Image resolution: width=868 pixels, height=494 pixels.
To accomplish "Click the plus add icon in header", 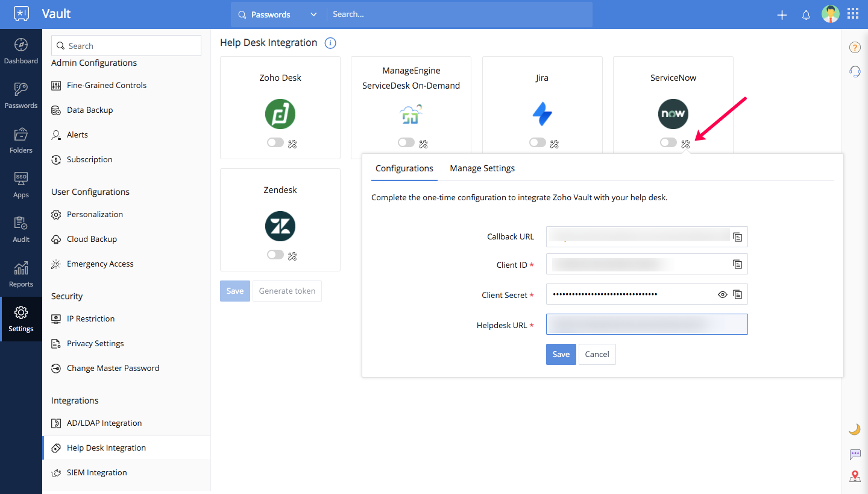I will pyautogui.click(x=782, y=15).
